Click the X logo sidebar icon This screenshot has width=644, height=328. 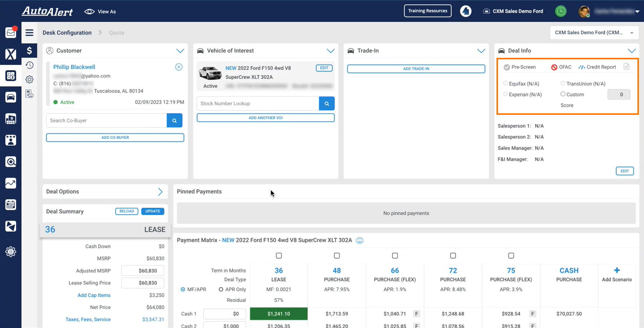(11, 54)
